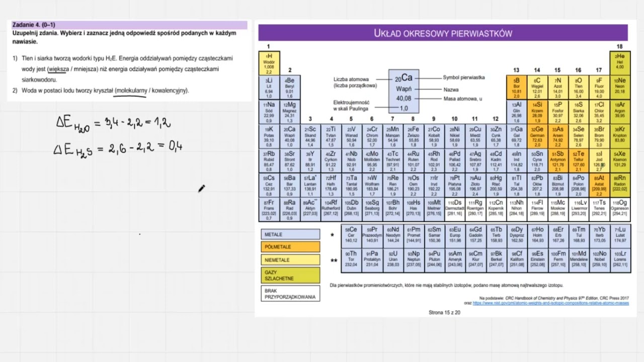
Task: Click the handwritten ΔE H2O equation
Action: (114, 123)
